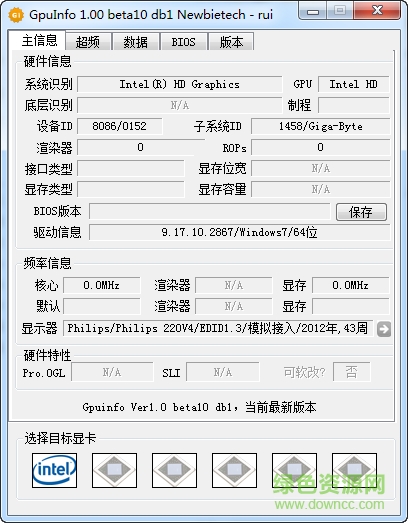Click the 默认 row 渲染器 shader clock field
Viewport: 408px width, 523px height.
[x=234, y=307]
